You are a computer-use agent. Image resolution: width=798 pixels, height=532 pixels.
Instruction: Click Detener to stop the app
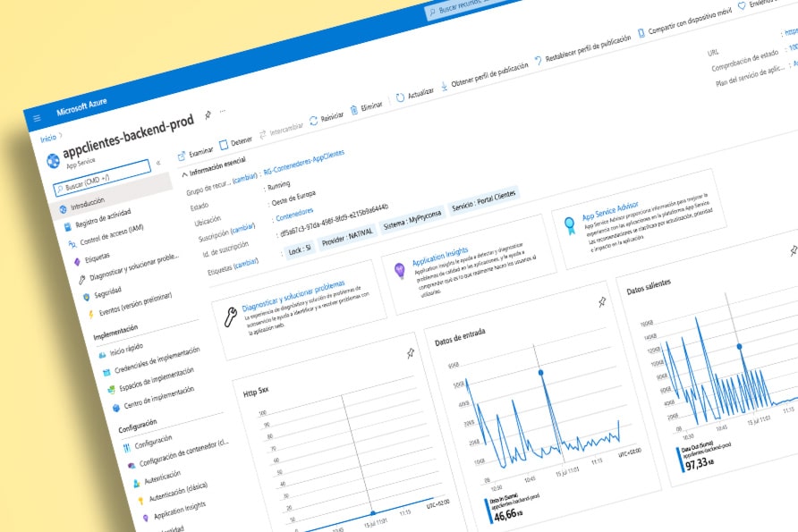(235, 142)
